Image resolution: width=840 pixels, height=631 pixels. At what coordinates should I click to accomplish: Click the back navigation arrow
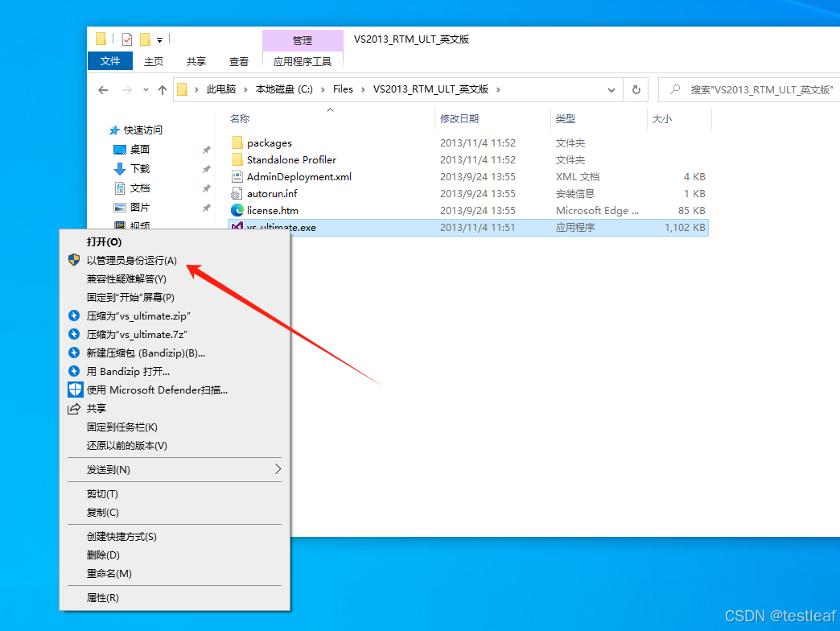(x=104, y=90)
